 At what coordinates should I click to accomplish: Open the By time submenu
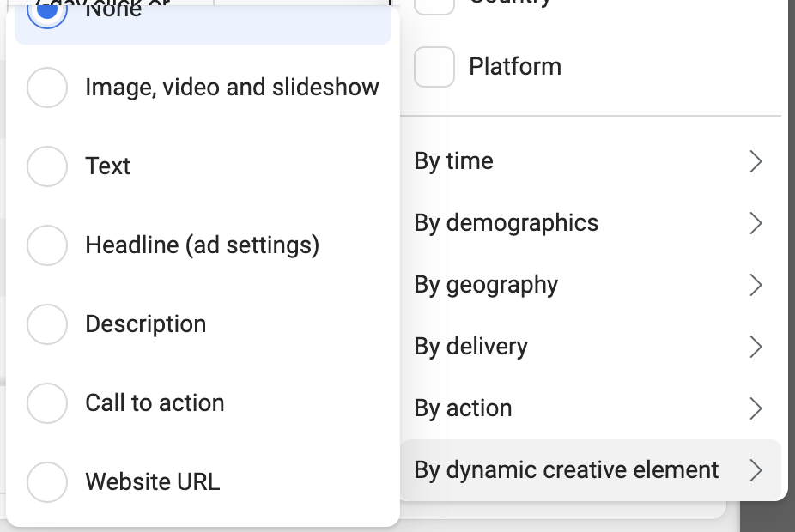coord(591,161)
